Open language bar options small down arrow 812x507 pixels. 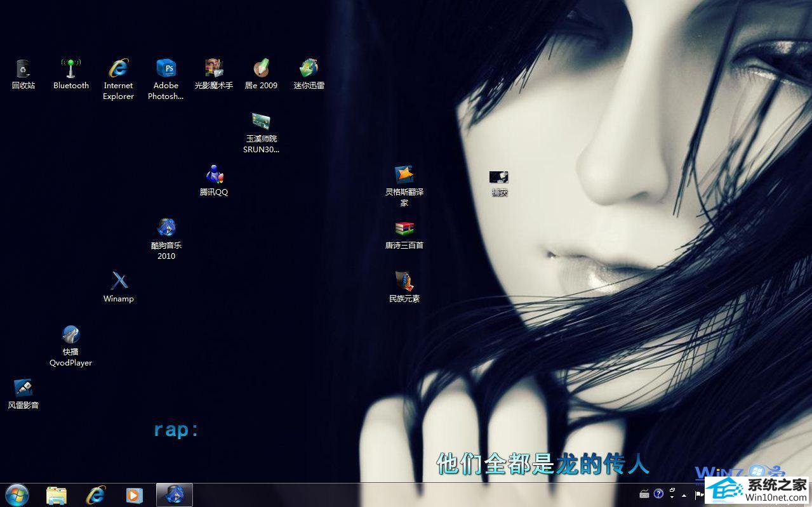[672, 497]
